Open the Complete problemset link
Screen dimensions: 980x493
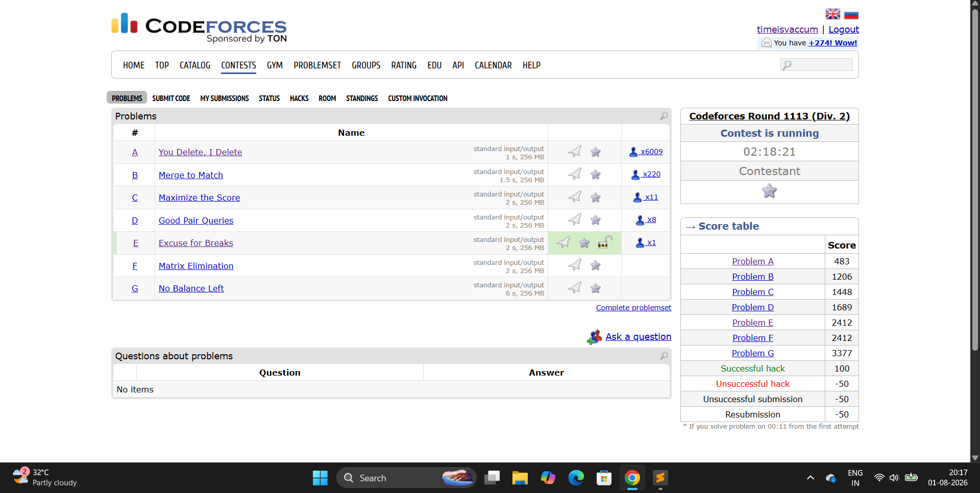pos(633,308)
